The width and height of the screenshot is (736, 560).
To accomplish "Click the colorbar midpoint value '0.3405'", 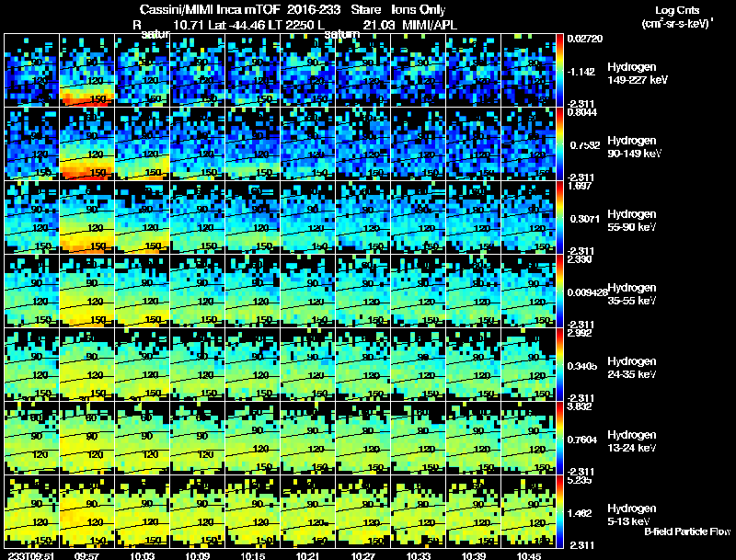I will [x=582, y=366].
